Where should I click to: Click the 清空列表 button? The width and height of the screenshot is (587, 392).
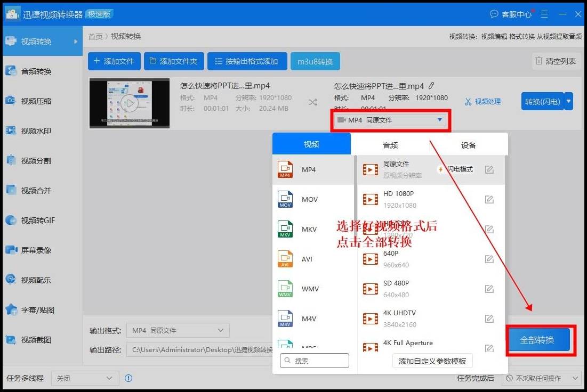tap(556, 61)
